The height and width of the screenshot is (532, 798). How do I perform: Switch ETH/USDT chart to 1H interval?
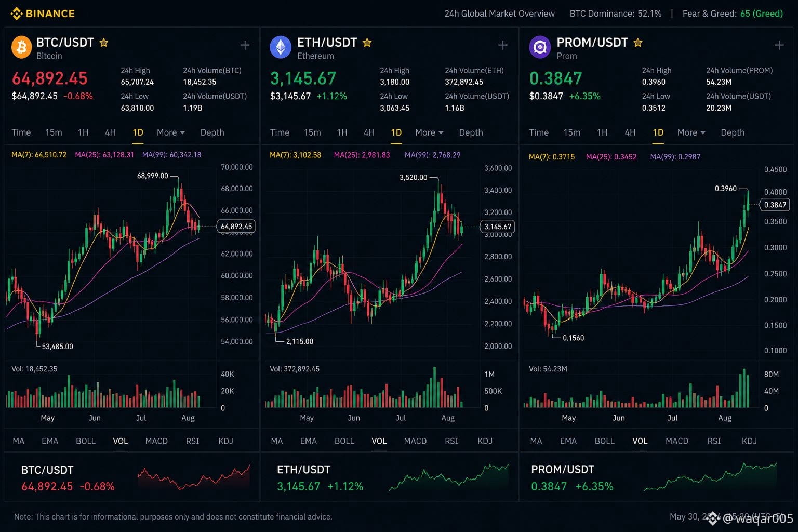click(342, 132)
